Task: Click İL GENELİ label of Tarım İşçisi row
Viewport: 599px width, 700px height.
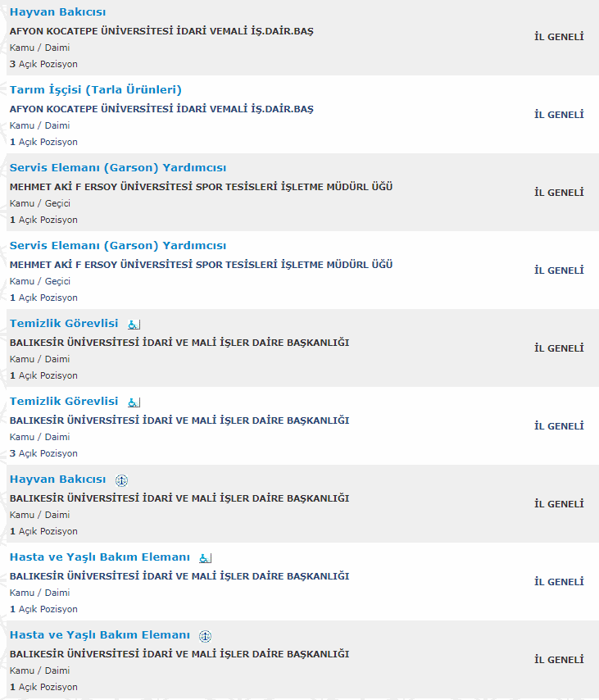Action: [x=559, y=115]
